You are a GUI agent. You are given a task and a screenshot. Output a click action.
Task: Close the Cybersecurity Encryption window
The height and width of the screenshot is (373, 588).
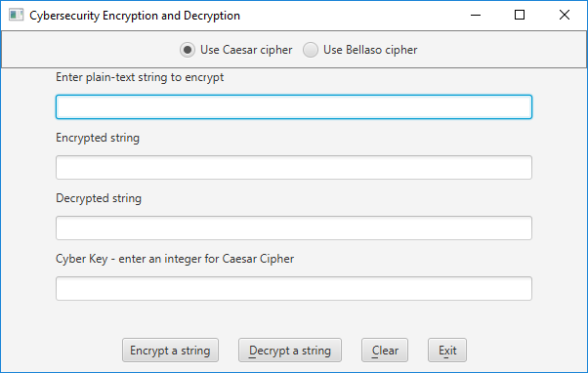click(564, 15)
